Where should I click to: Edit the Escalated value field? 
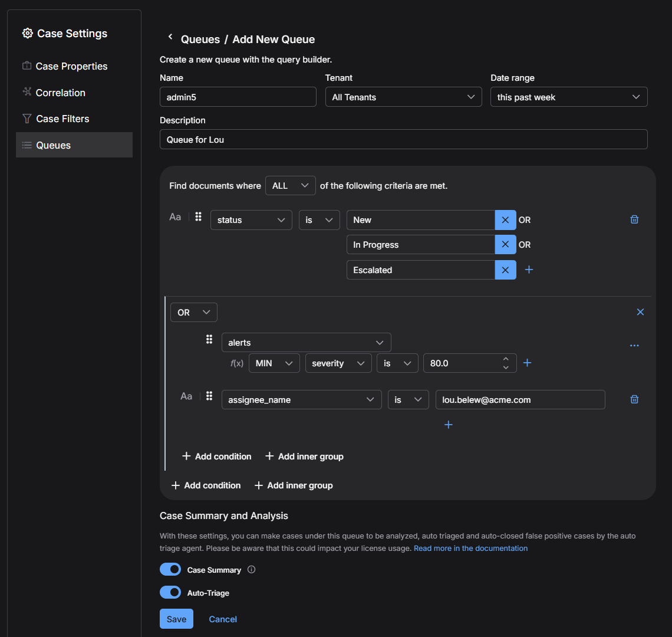point(420,270)
